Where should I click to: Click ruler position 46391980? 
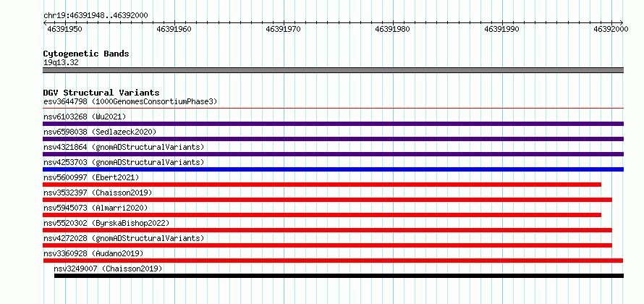click(x=392, y=29)
